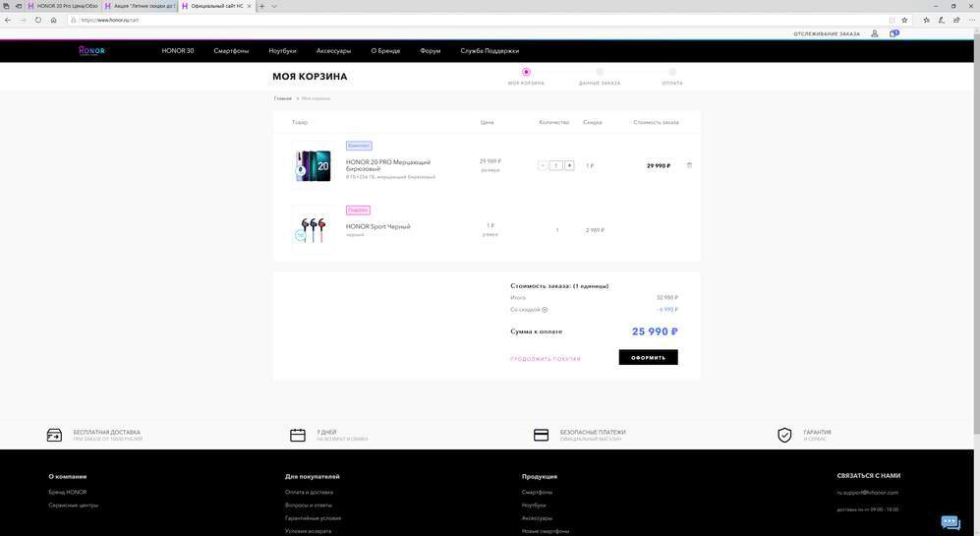The height and width of the screenshot is (536, 980).
Task: Open 'Отслеживание заказа' order tracking link
Action: coord(827,33)
